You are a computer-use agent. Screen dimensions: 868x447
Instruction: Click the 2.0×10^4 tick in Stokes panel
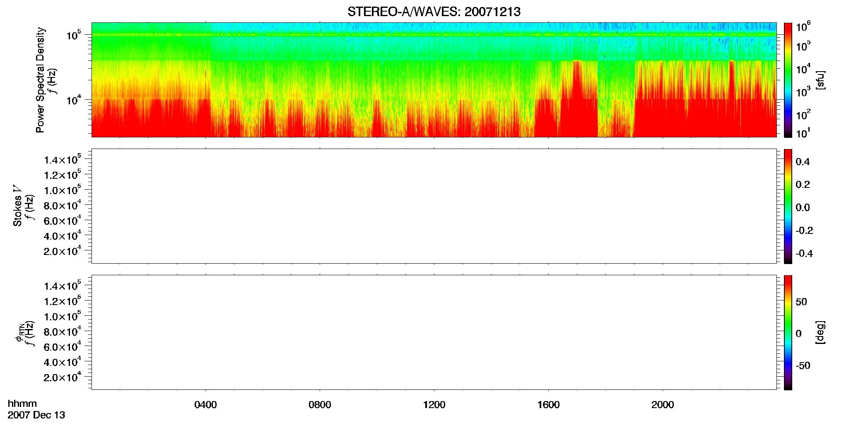(x=63, y=251)
